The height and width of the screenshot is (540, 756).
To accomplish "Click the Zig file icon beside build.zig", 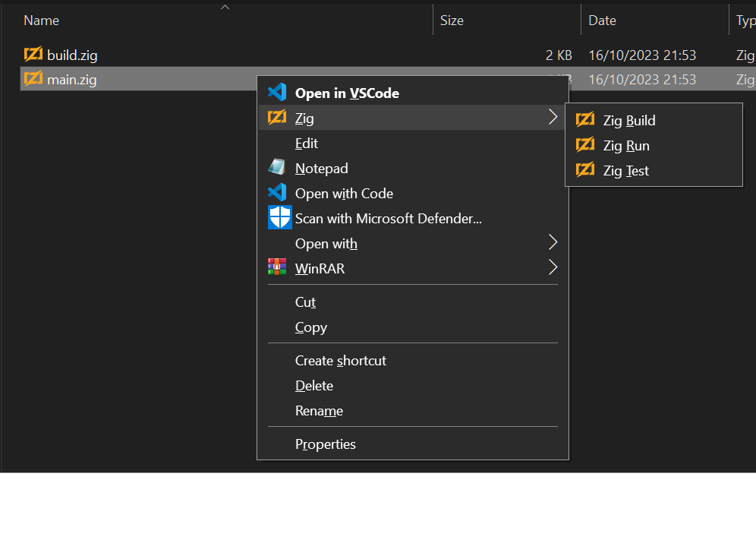I will point(33,55).
